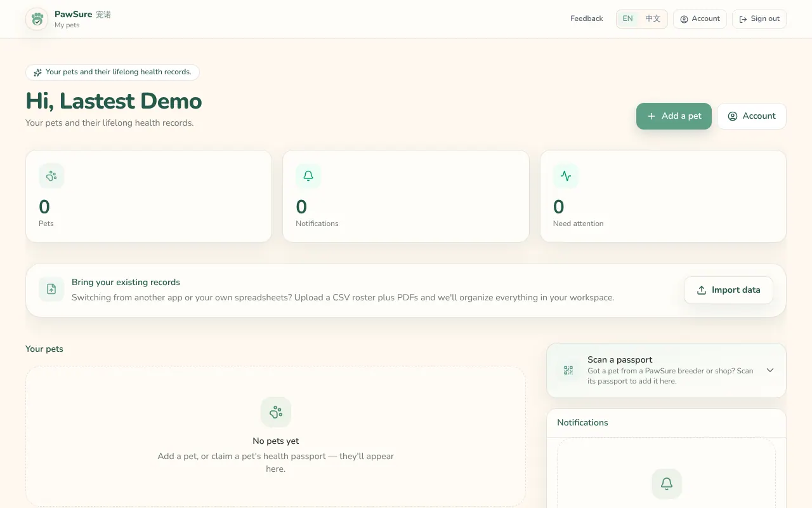Click the 'My pets' subtitle under PawSure
Viewport: 812px width, 508px height.
click(x=67, y=25)
